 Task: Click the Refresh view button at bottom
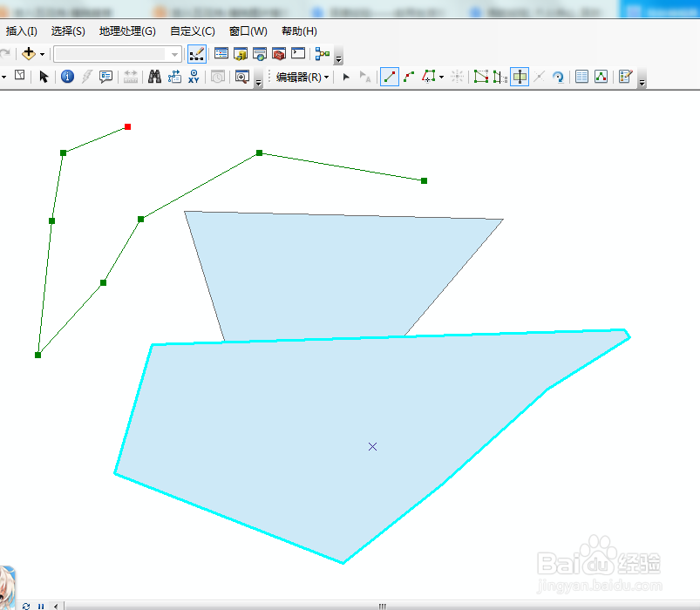(26, 606)
